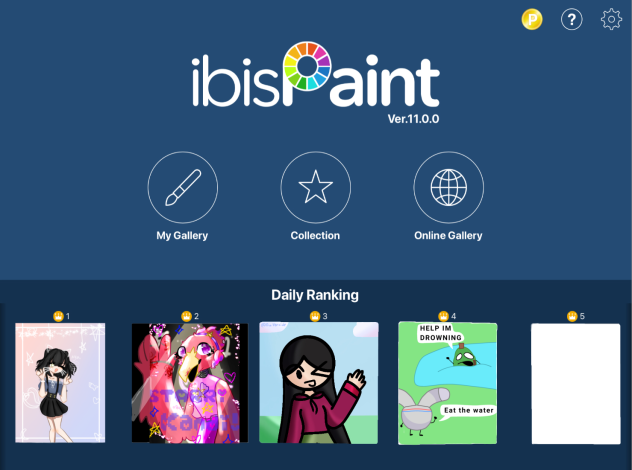Open settings gear icon
This screenshot has height=470, width=632.
(611, 19)
